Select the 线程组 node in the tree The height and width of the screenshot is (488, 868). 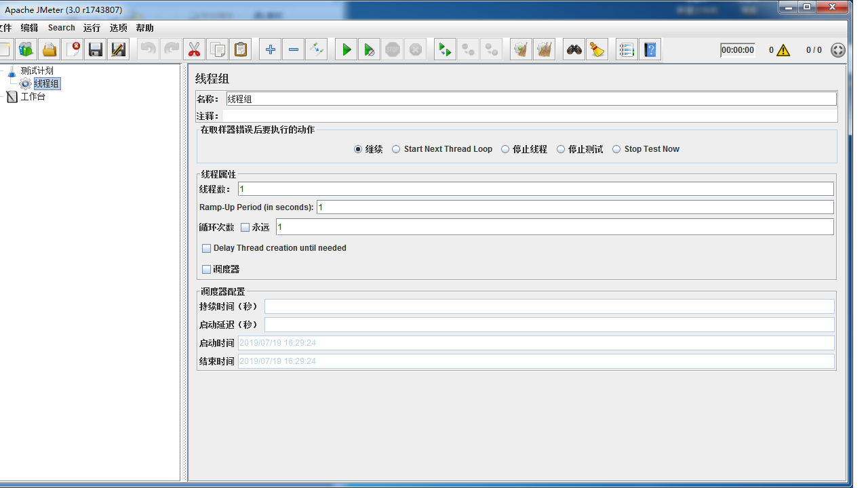coord(47,84)
